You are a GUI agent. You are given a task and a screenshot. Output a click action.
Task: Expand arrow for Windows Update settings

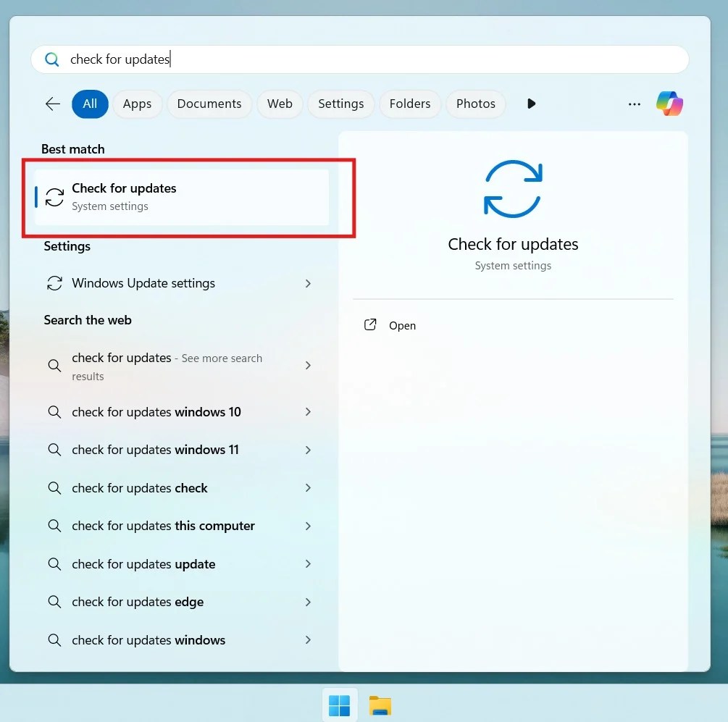pyautogui.click(x=308, y=283)
